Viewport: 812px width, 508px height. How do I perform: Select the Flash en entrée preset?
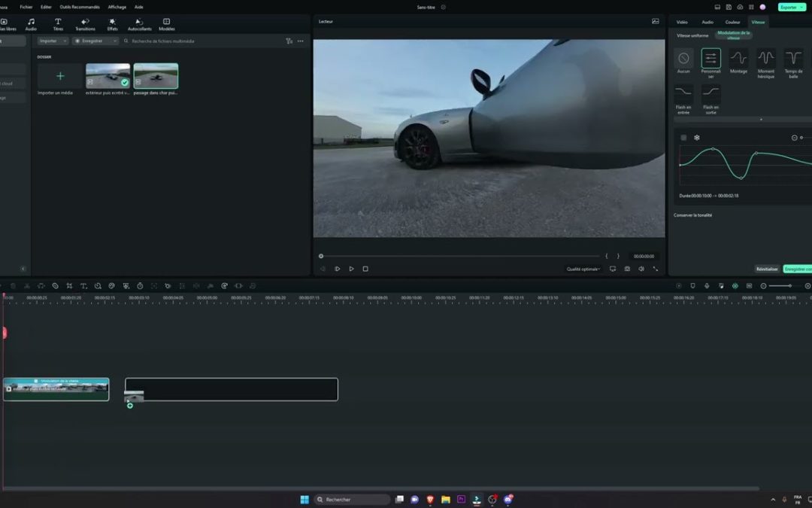click(683, 99)
